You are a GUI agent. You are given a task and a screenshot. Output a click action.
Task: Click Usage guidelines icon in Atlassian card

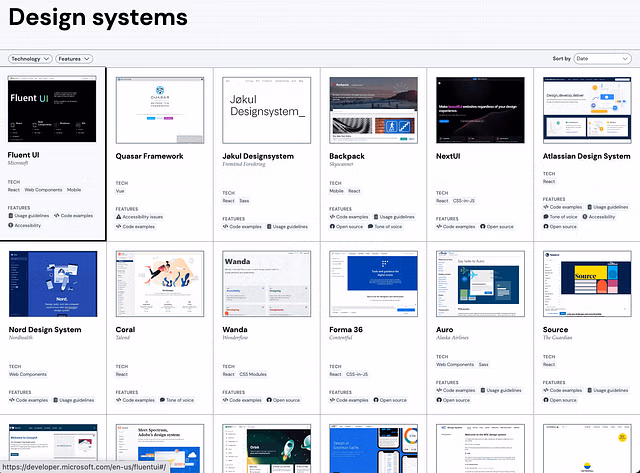(589, 207)
